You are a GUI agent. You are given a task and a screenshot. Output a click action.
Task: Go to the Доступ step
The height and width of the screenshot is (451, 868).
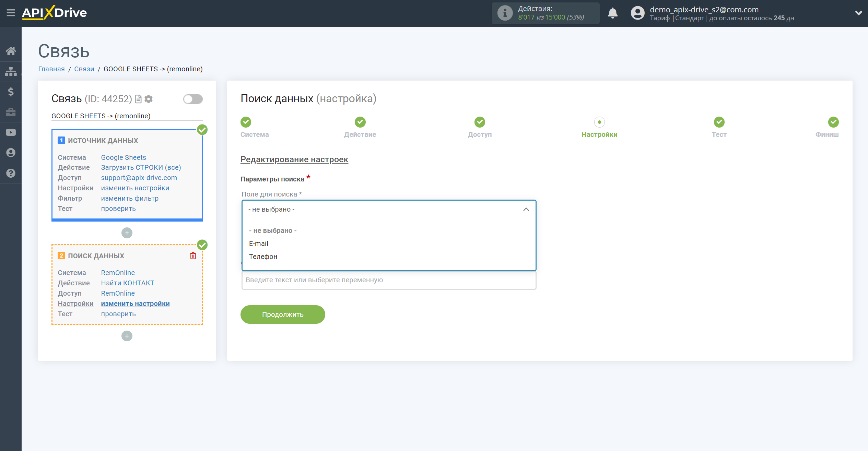[480, 122]
